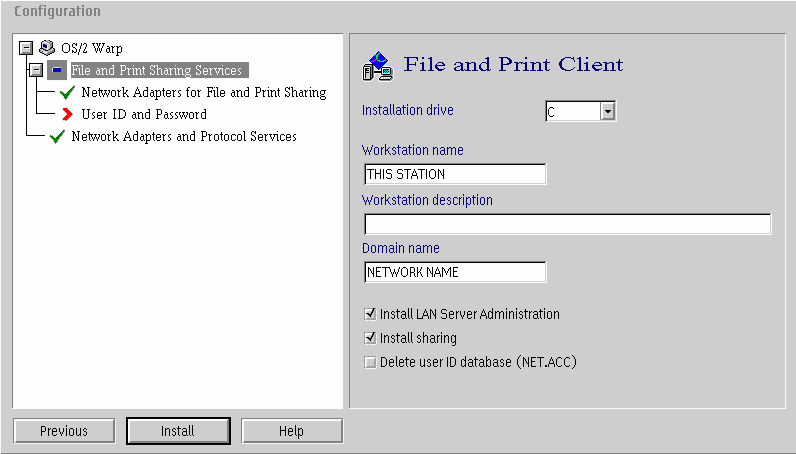Click the File and Print Client header icon

378,66
